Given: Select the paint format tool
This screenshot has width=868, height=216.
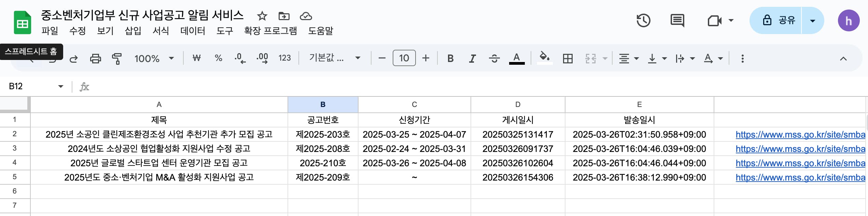Looking at the screenshot, I should pyautogui.click(x=117, y=59).
